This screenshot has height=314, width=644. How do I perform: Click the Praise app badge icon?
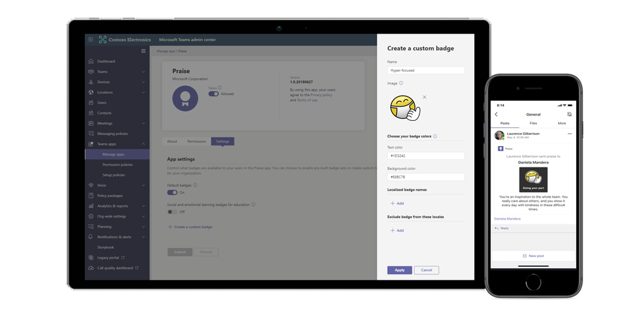[x=185, y=99]
